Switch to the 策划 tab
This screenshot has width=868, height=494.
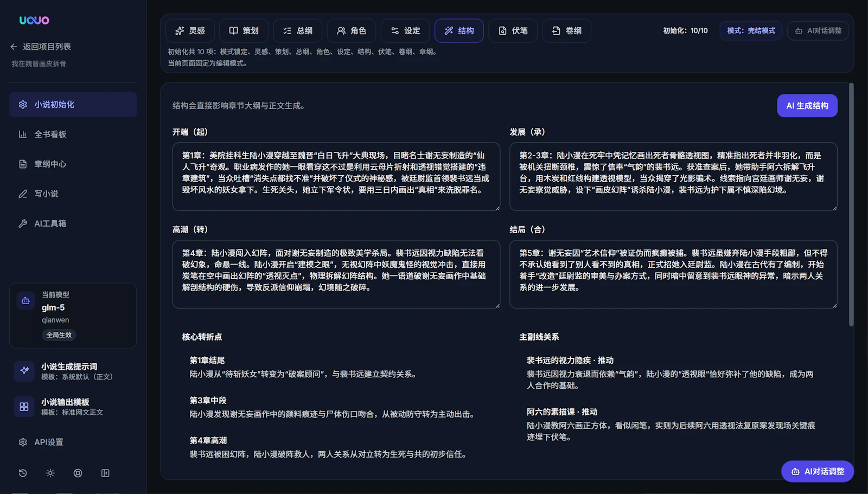coord(244,31)
